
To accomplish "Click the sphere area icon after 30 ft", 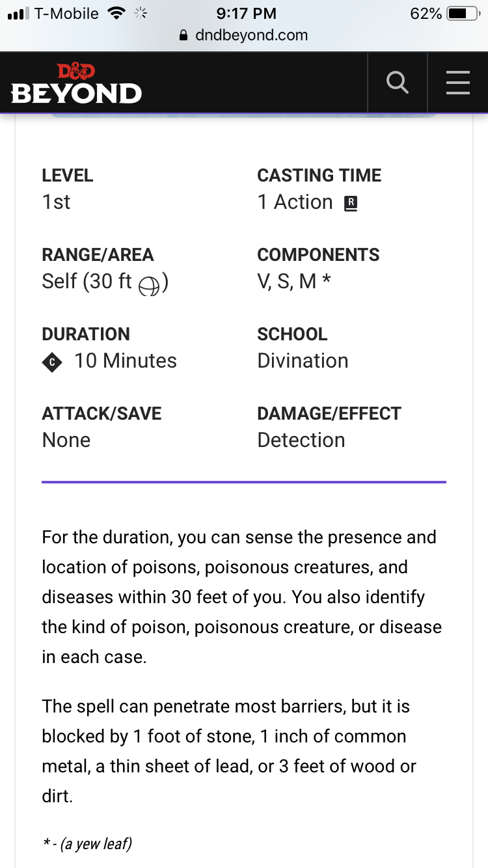I will [x=149, y=286].
